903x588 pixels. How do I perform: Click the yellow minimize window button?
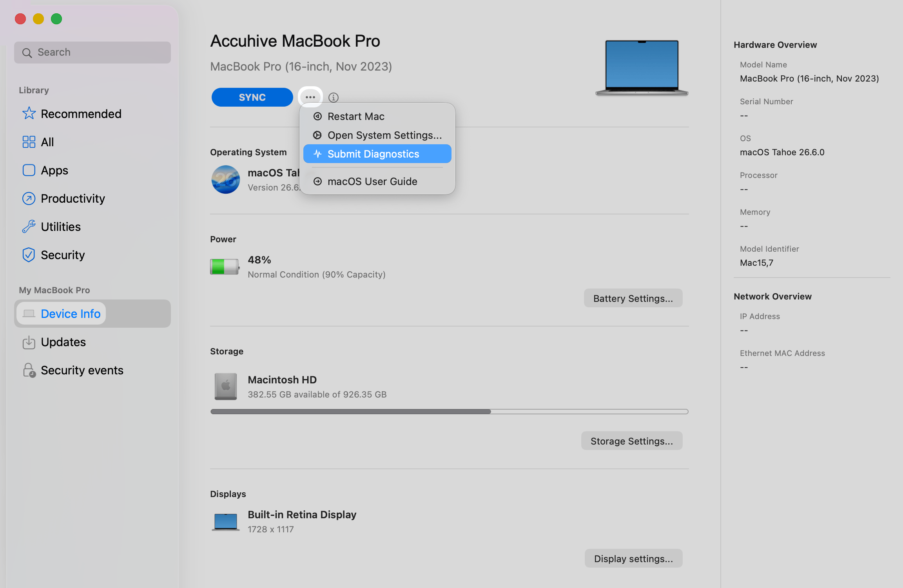point(38,19)
